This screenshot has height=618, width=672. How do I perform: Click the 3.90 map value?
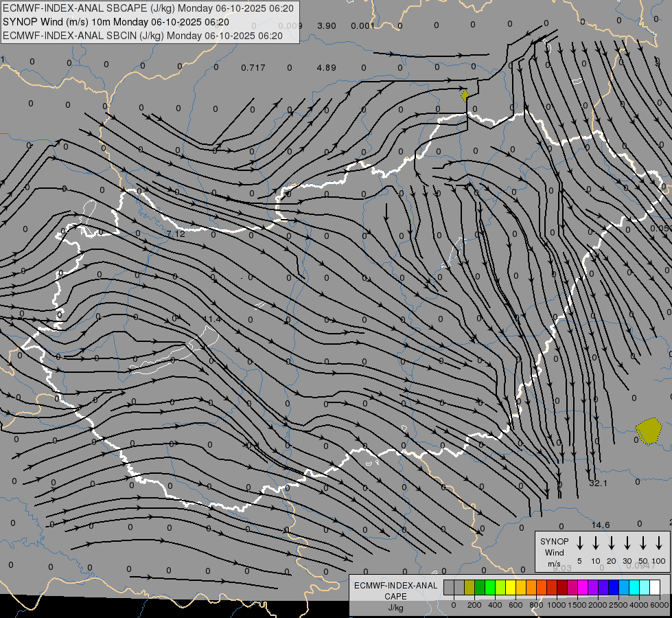(327, 25)
